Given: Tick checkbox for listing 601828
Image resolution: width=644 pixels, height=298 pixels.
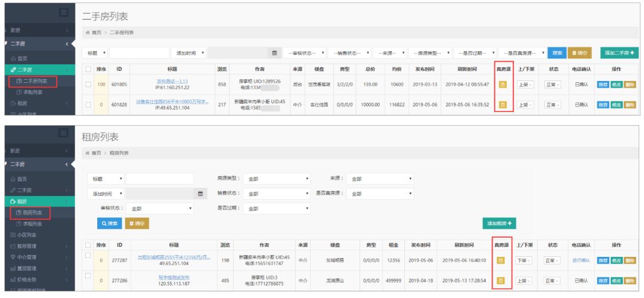Looking at the screenshot, I should 88,105.
